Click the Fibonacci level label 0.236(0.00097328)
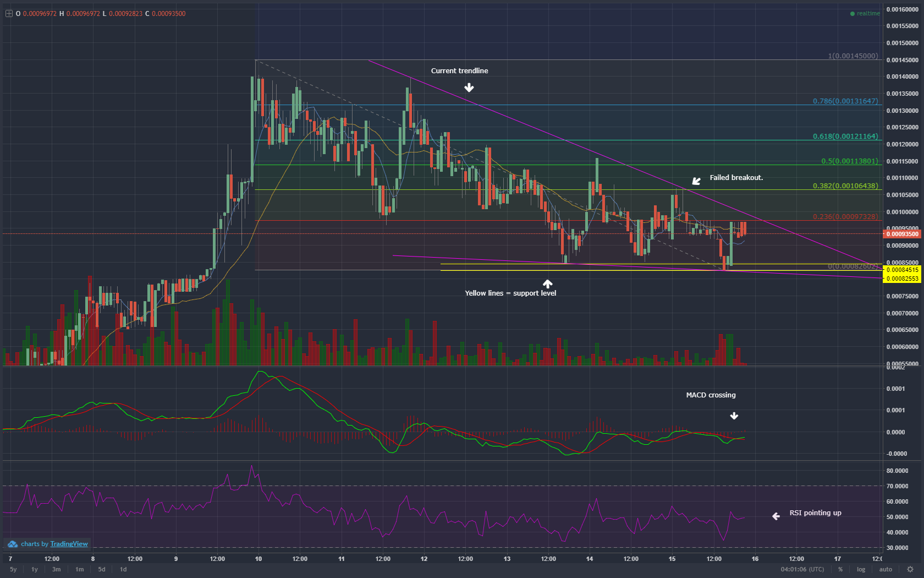Viewport: 924px width, 578px height. pyautogui.click(x=845, y=216)
